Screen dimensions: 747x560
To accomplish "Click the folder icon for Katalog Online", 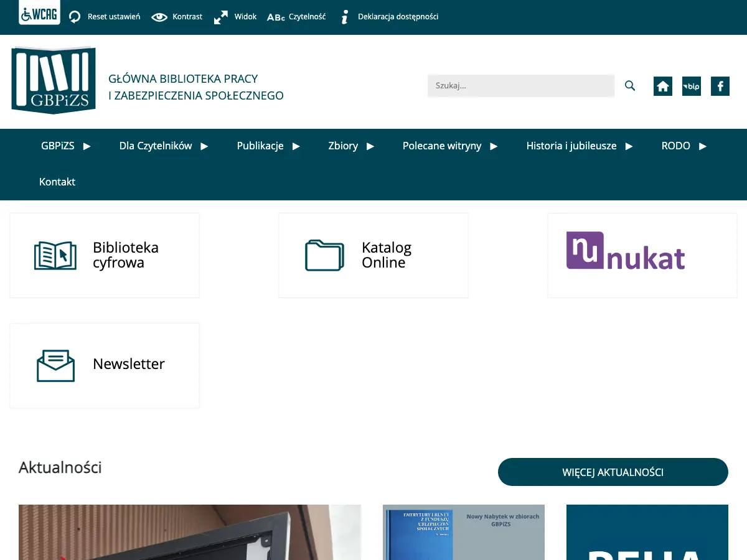I will pos(324,255).
